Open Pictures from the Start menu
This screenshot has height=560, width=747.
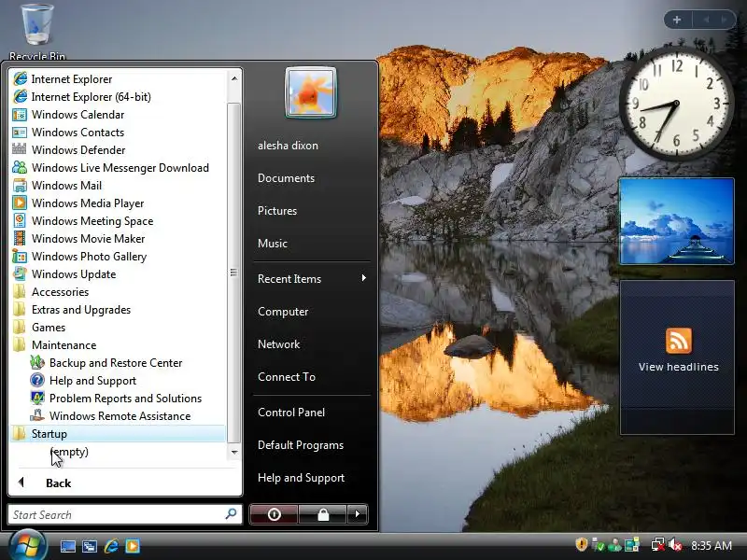[x=277, y=211]
